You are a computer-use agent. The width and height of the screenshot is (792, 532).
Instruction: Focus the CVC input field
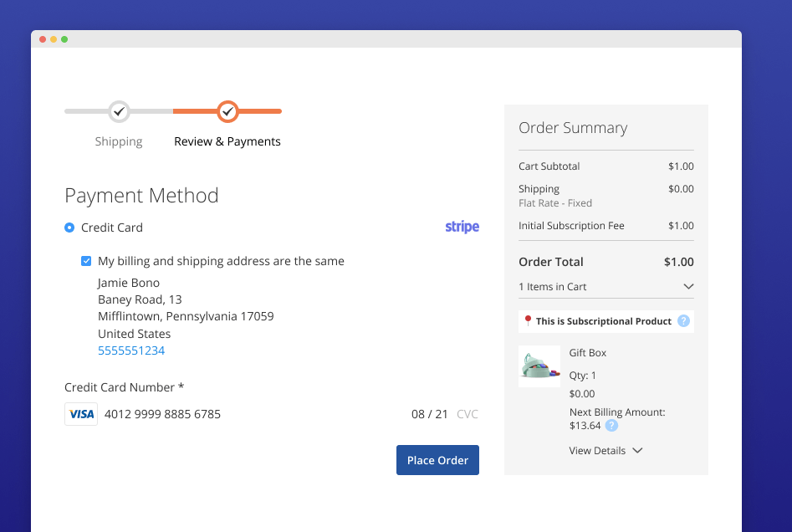pos(468,414)
